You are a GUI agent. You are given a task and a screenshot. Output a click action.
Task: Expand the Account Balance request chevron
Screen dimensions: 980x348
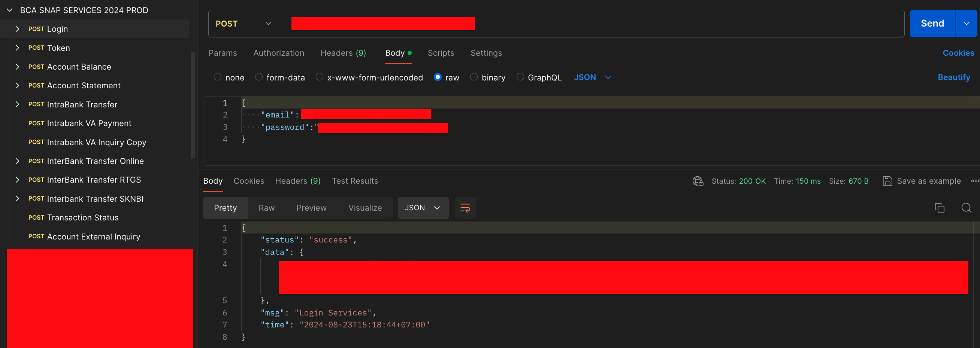tap(17, 67)
